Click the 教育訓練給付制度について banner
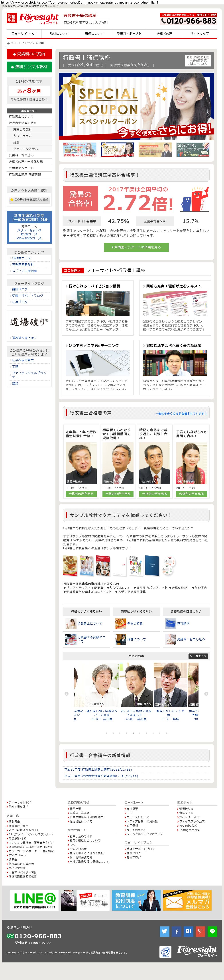The image size is (224, 980). (x=136, y=900)
